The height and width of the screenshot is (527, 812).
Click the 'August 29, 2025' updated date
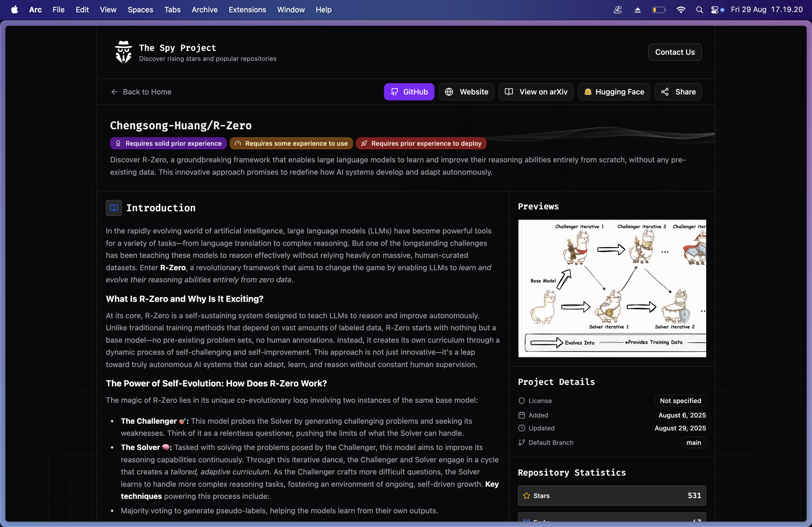tap(680, 428)
